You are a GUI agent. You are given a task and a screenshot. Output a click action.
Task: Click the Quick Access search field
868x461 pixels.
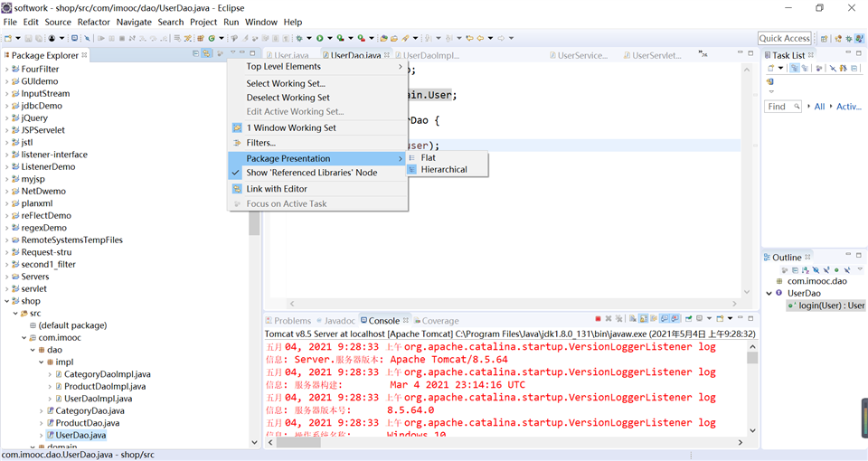point(784,38)
